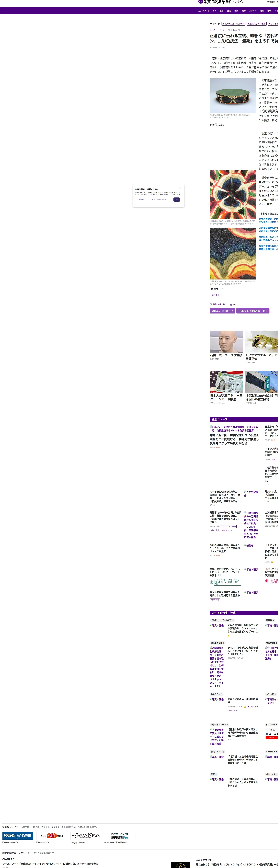Open the 離島に週２回、郵便配達しない headline
The width and height of the screenshot is (278, 868).
point(234,439)
